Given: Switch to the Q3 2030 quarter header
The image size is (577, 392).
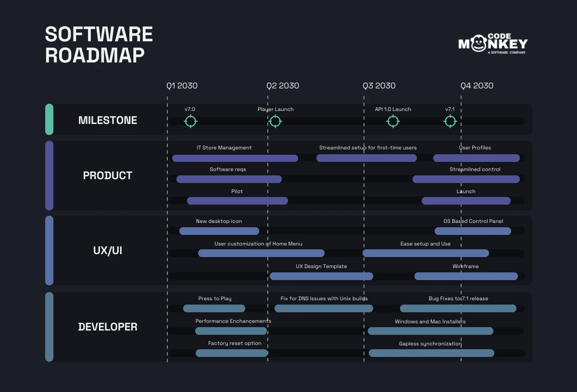Looking at the screenshot, I should click(379, 86).
